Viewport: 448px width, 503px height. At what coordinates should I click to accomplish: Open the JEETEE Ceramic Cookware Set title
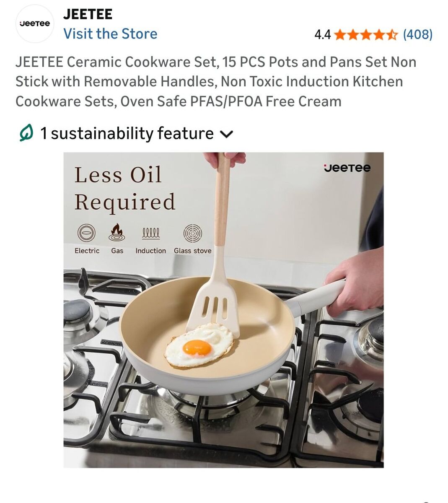[216, 82]
